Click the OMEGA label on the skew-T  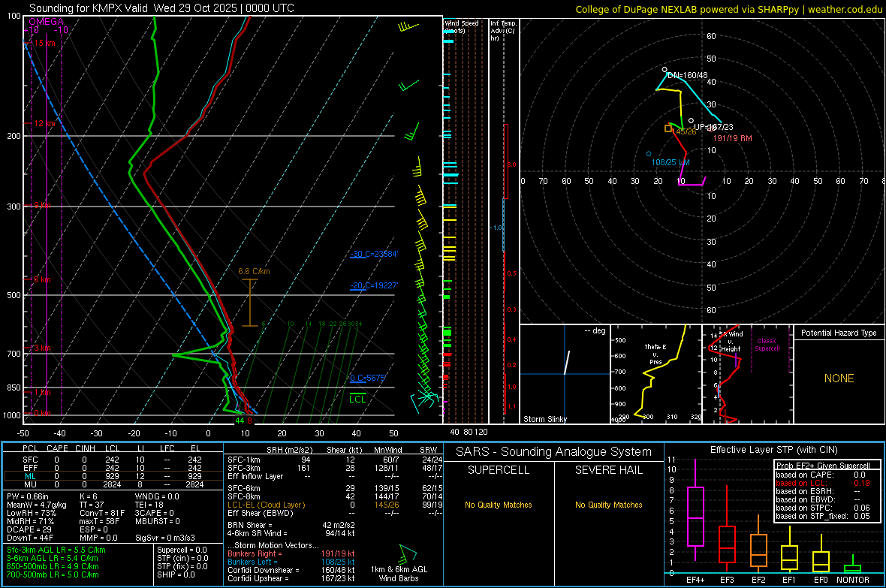point(47,22)
